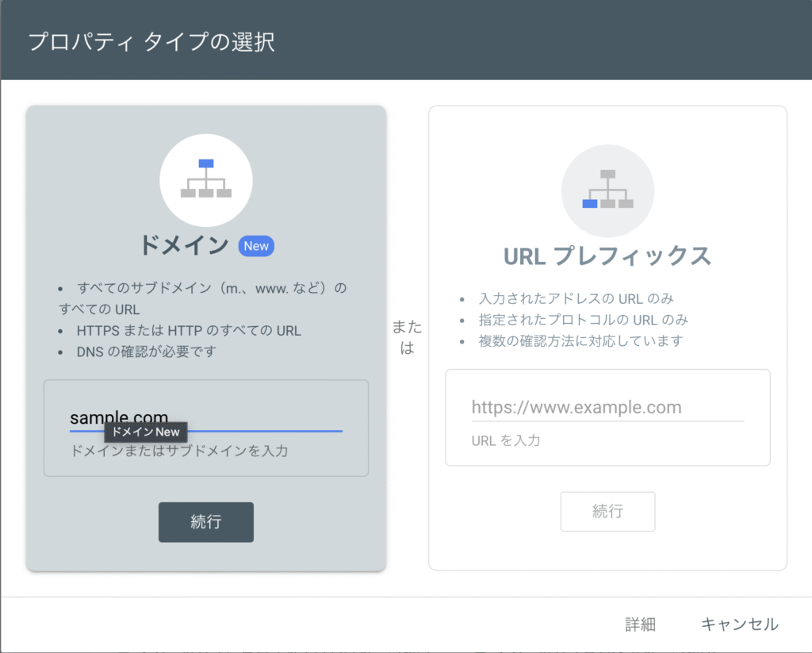Click the 'URL を入力' hint text
The height and width of the screenshot is (653, 812).
(505, 440)
